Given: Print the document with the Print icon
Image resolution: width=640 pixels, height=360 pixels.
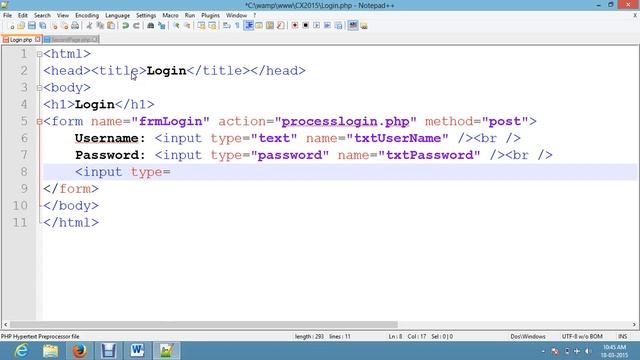Looking at the screenshot, I should pos(75,26).
